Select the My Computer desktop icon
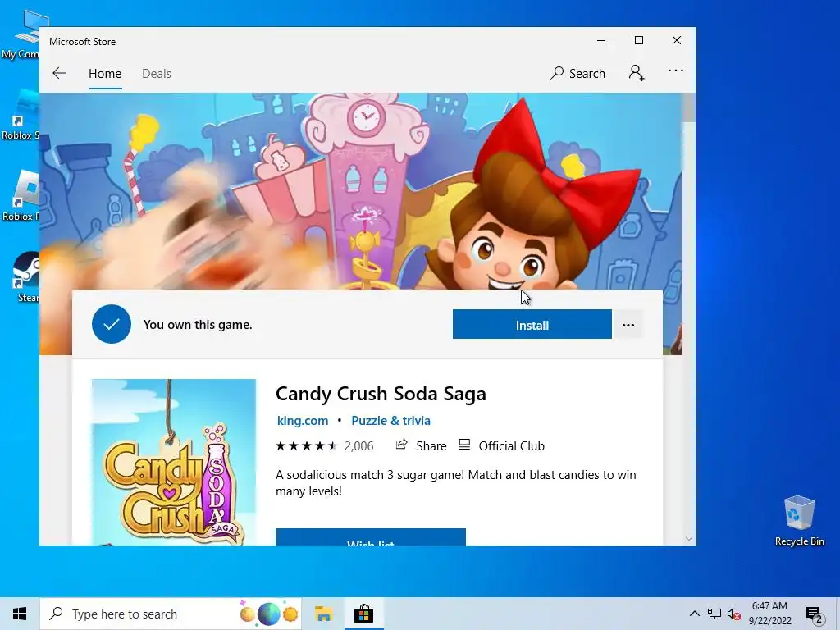 tap(21, 33)
